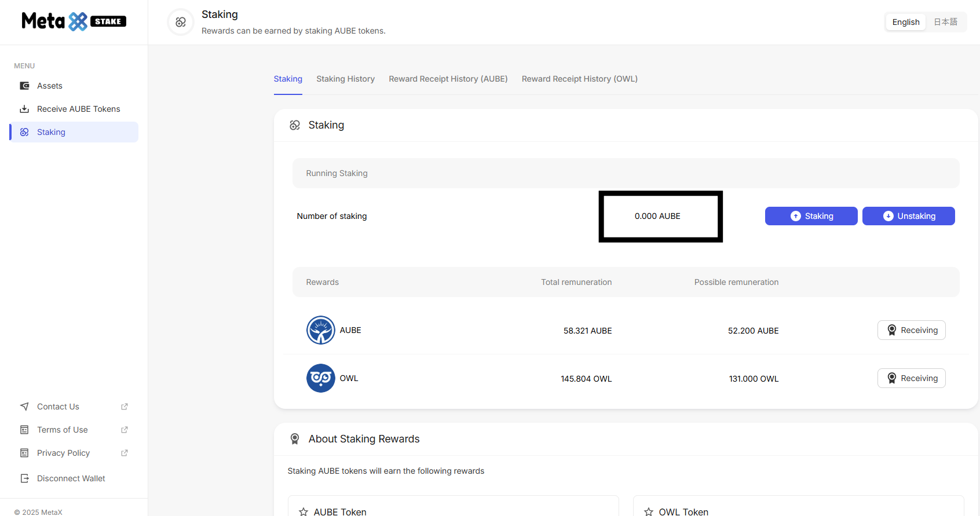Image resolution: width=980 pixels, height=516 pixels.
Task: Open the Staking History tab
Action: click(345, 79)
